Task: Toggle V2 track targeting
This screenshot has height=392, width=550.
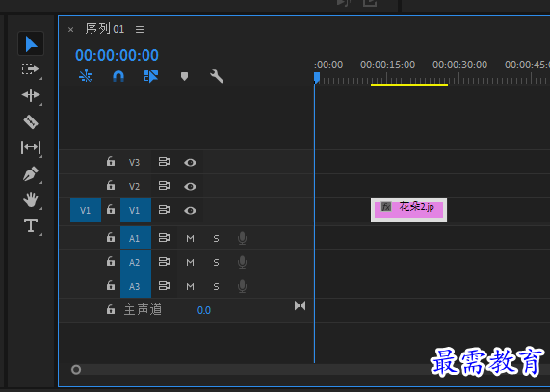Action: 134,186
